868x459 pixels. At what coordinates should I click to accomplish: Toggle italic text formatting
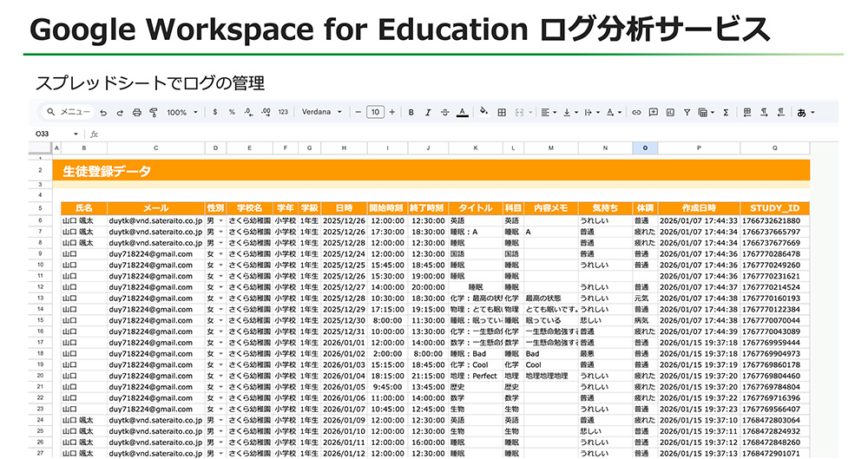(x=428, y=113)
